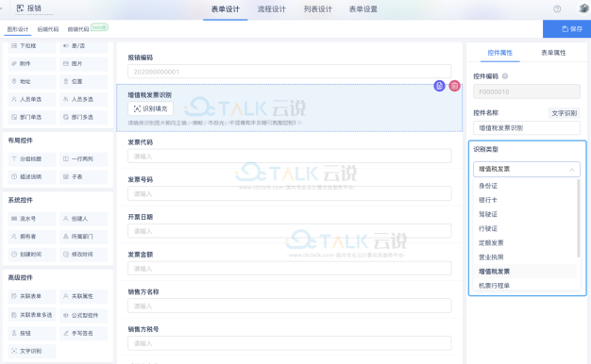Add the 部门单选 control
Image resolution: width=591 pixels, height=364 pixels.
(32, 117)
